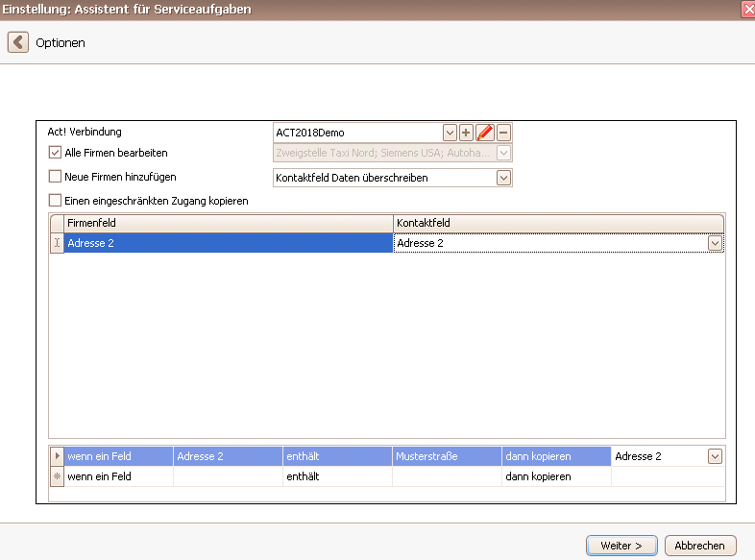Expand Kontaktfeld Daten überschreiben dropdown
This screenshot has height=560, width=755.
[x=503, y=178]
